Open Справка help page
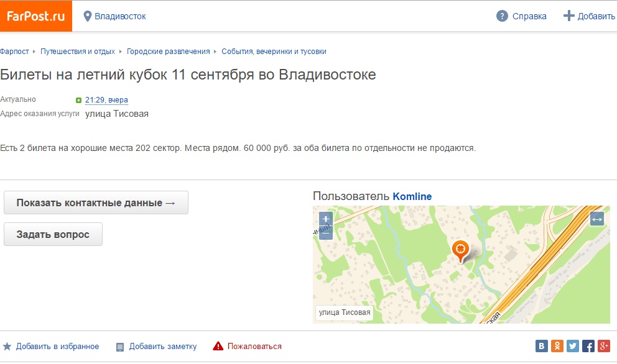 tap(521, 16)
